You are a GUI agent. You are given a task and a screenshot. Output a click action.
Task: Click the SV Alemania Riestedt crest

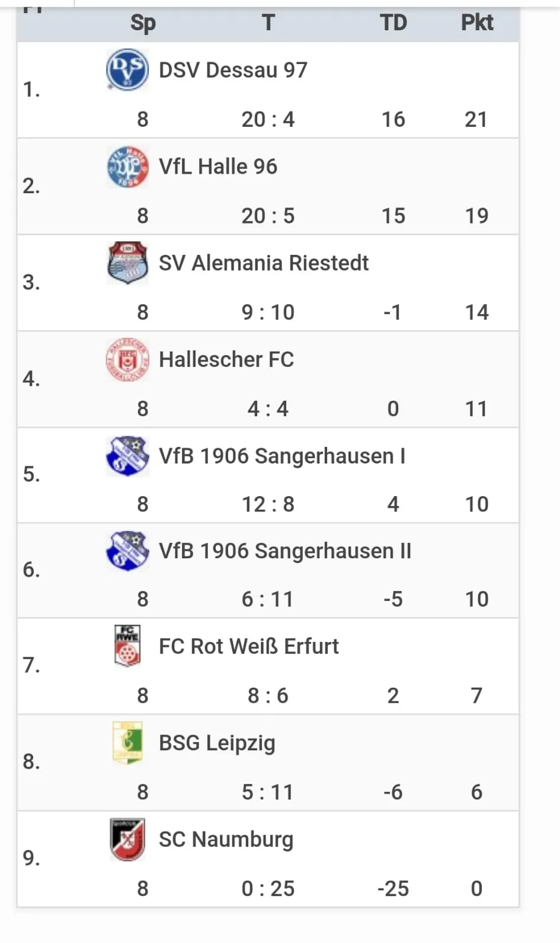click(x=127, y=263)
